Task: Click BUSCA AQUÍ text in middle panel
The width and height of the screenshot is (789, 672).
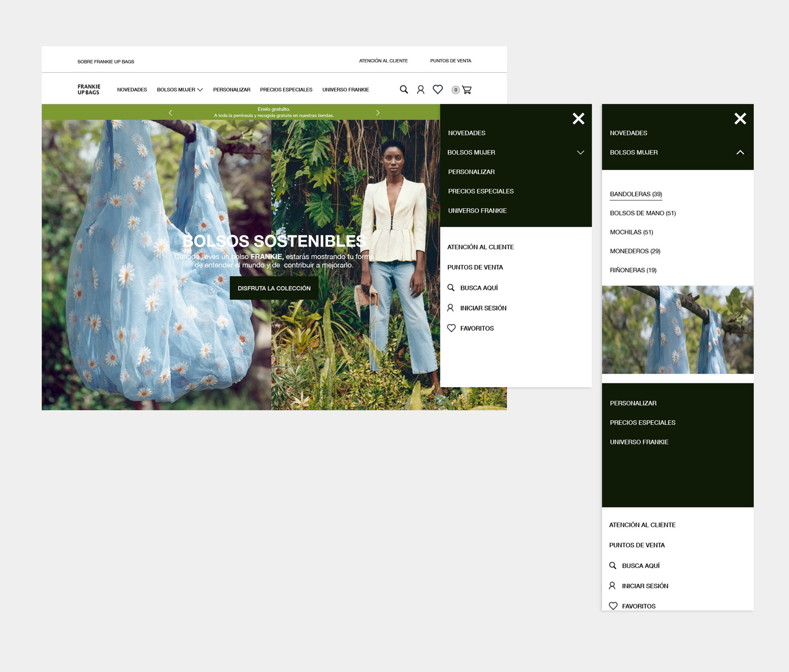Action: 479,288
